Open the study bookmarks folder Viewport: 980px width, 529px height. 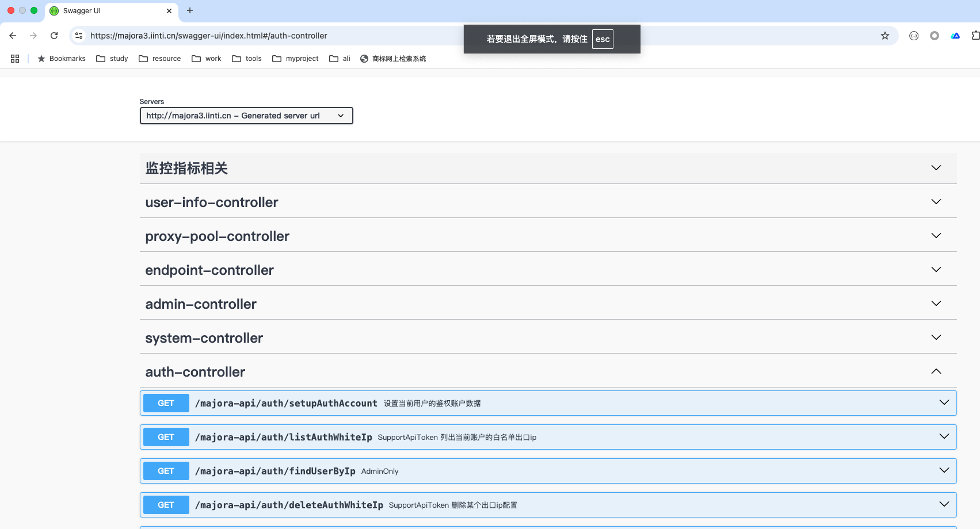112,59
